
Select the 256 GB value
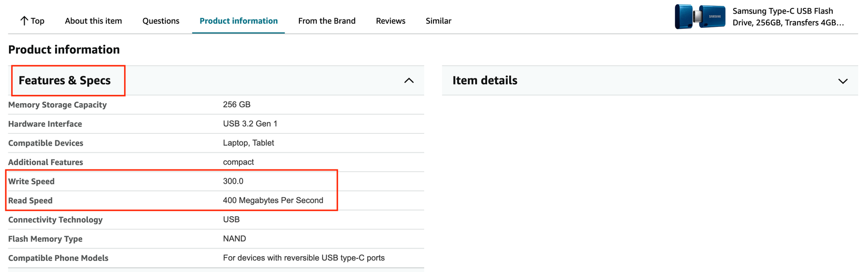click(x=236, y=105)
